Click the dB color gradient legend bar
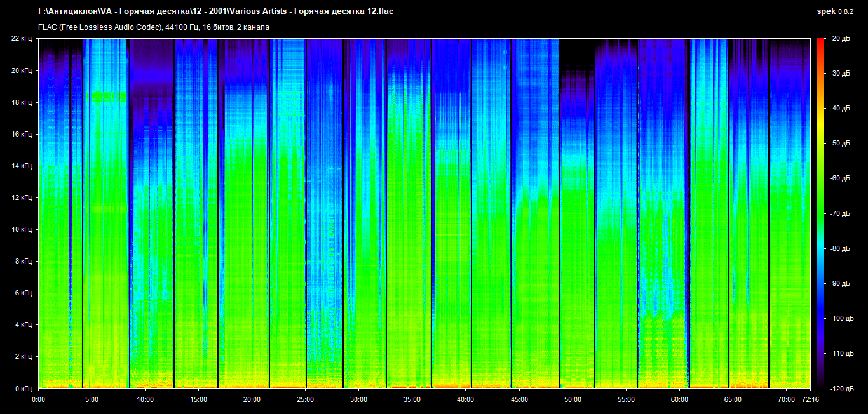The height and width of the screenshot is (414, 868). click(821, 213)
